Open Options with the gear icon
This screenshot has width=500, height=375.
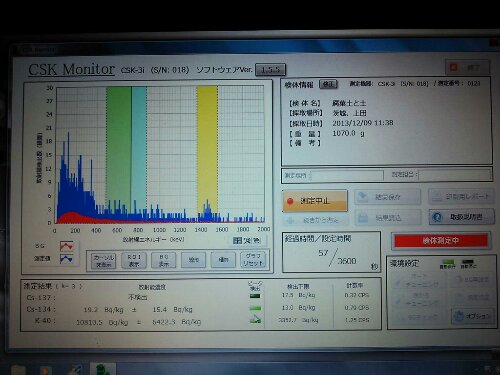coord(459,316)
